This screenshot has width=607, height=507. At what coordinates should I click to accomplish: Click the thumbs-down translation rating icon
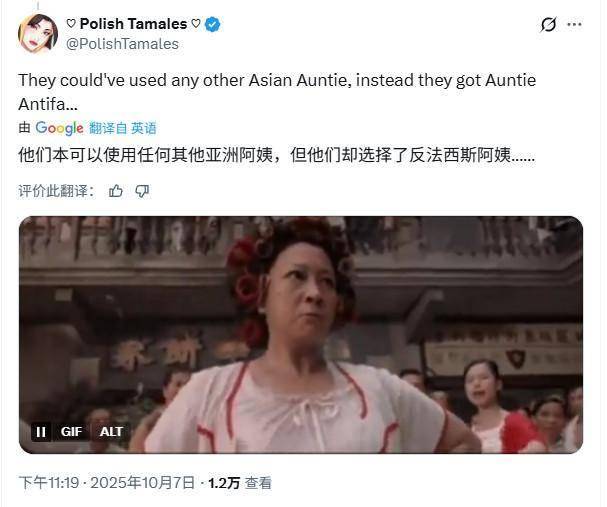142,191
